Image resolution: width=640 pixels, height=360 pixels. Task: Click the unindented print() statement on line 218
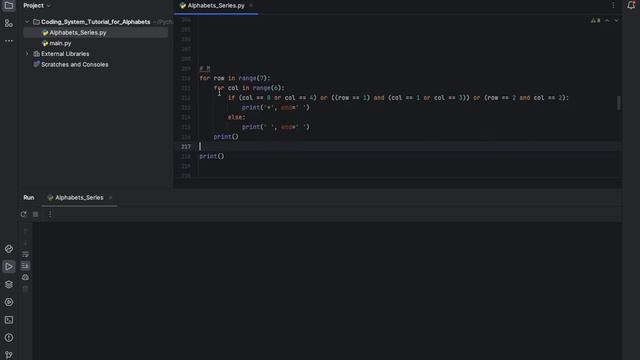212,156
